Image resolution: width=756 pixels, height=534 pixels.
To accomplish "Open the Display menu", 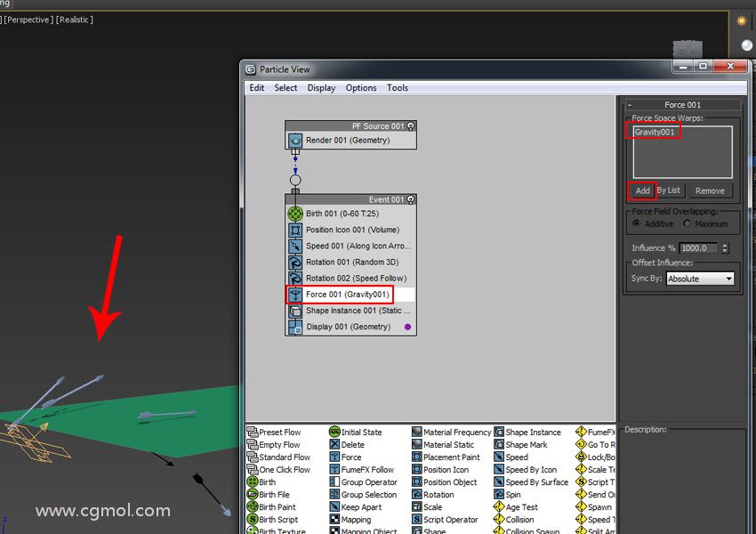I will [321, 88].
